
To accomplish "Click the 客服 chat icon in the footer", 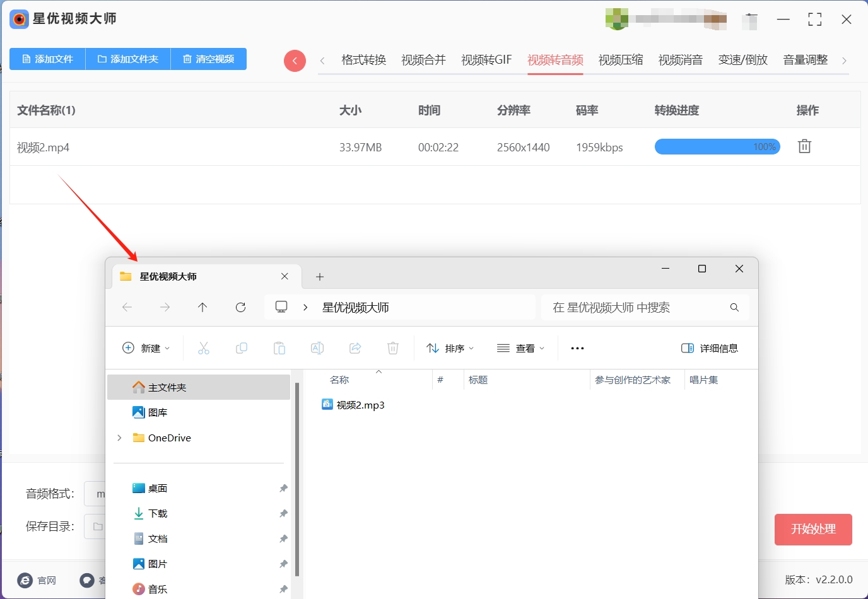I will pyautogui.click(x=87, y=580).
